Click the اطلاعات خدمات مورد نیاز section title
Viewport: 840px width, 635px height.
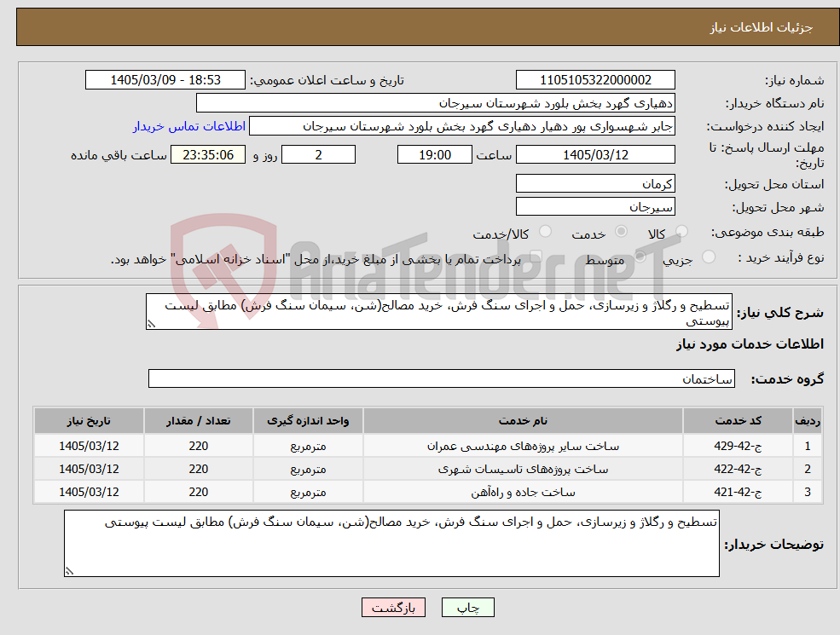750,343
